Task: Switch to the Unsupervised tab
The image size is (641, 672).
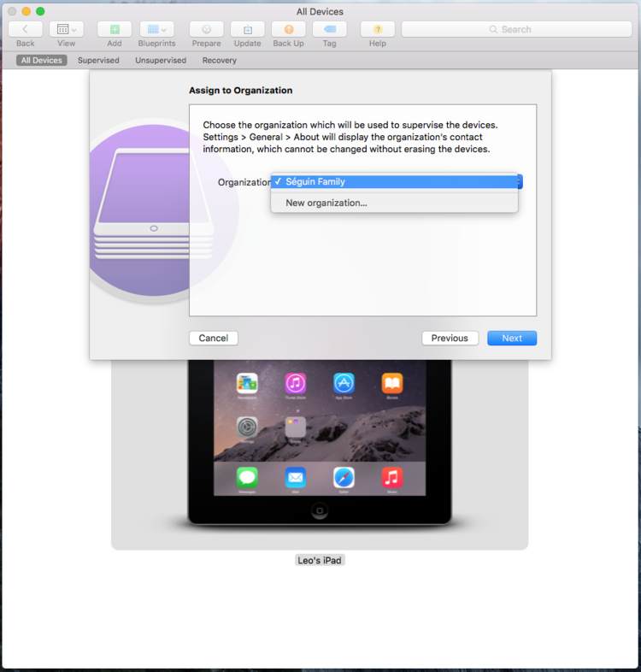Action: [x=161, y=61]
